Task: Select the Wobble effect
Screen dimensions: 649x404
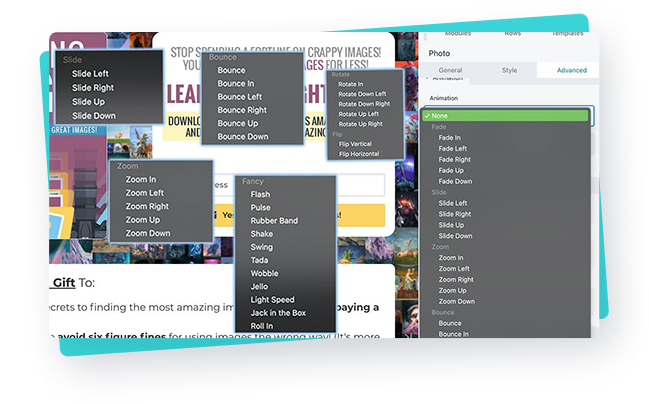Action: click(x=264, y=273)
